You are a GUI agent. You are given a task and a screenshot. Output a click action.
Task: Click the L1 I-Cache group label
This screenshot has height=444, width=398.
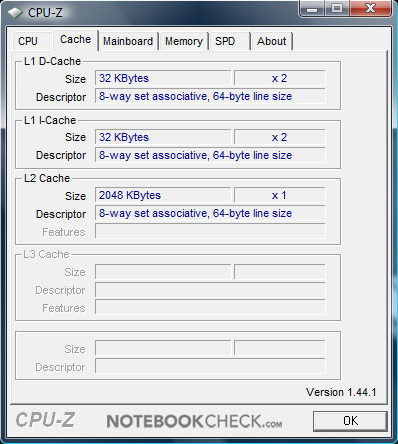pos(50,120)
